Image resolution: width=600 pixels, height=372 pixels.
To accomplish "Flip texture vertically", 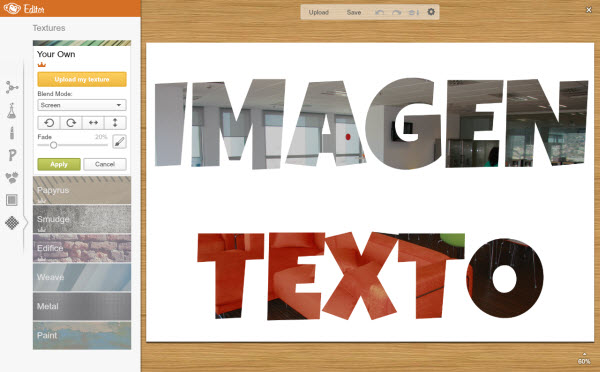I will tap(115, 123).
